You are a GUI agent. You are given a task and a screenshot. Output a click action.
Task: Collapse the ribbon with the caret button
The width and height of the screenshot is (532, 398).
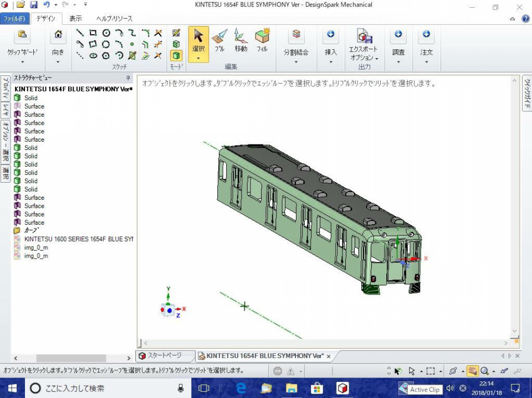pos(512,19)
